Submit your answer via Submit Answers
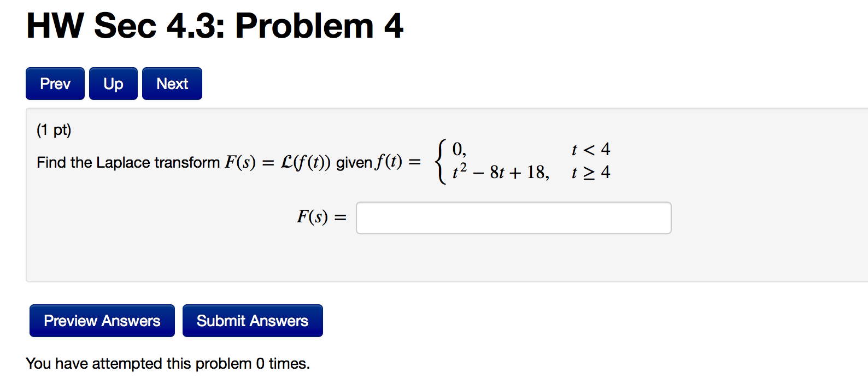 [x=253, y=321]
